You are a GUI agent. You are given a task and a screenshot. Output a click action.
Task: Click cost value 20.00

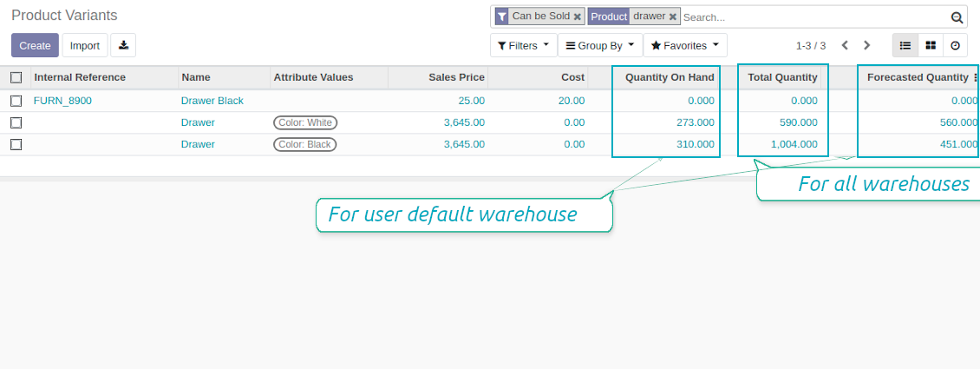tap(572, 101)
